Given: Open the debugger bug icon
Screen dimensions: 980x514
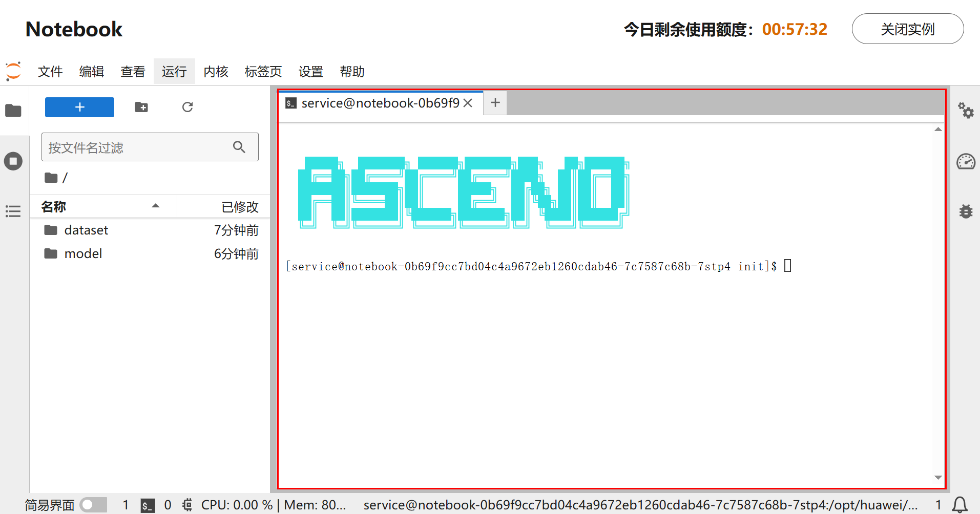Looking at the screenshot, I should point(966,211).
